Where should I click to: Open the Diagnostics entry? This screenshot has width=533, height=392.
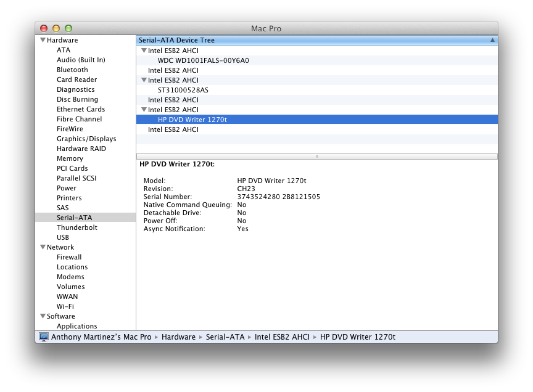(x=75, y=89)
